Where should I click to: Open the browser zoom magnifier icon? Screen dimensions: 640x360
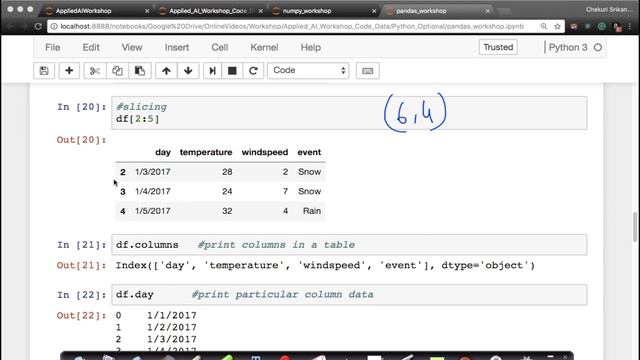pyautogui.click(x=544, y=26)
